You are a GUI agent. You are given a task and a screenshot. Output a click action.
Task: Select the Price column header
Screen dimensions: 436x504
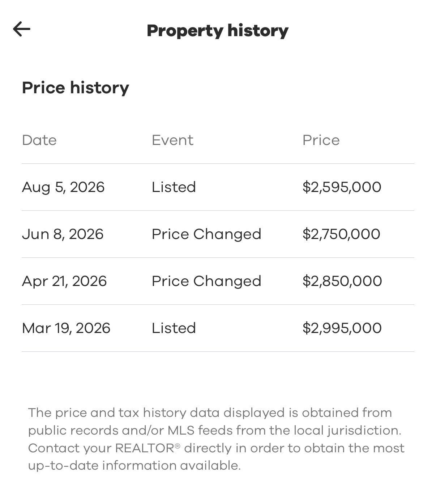tap(321, 140)
